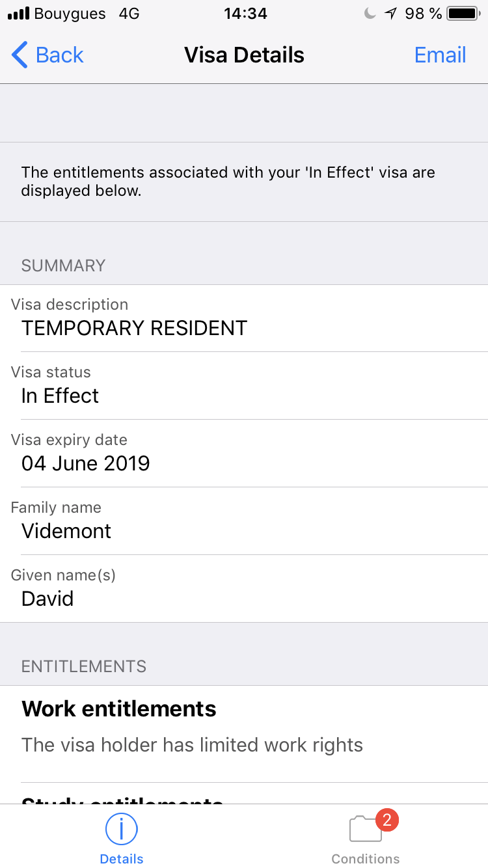The height and width of the screenshot is (868, 488).
Task: Switch to the Conditions tab
Action: point(366,836)
